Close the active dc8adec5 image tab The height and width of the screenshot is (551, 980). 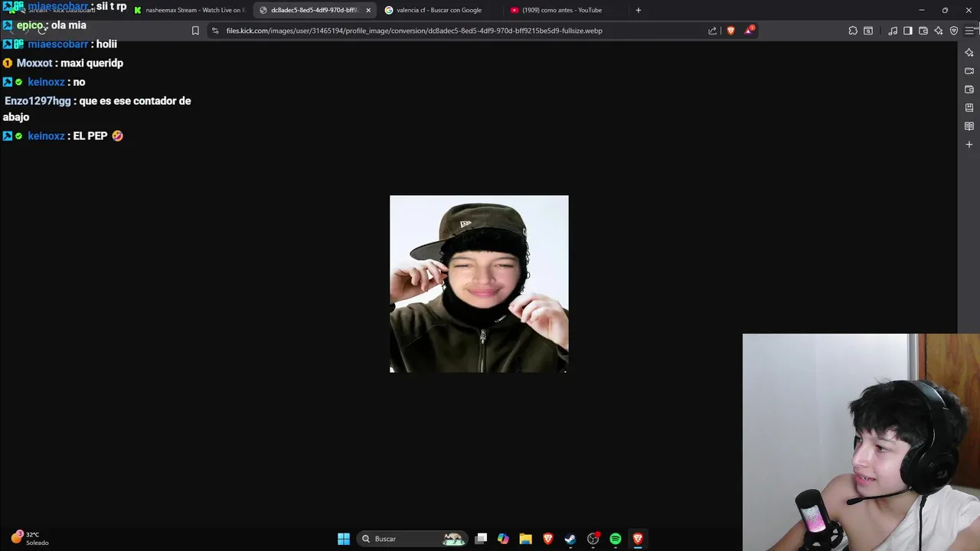click(368, 10)
